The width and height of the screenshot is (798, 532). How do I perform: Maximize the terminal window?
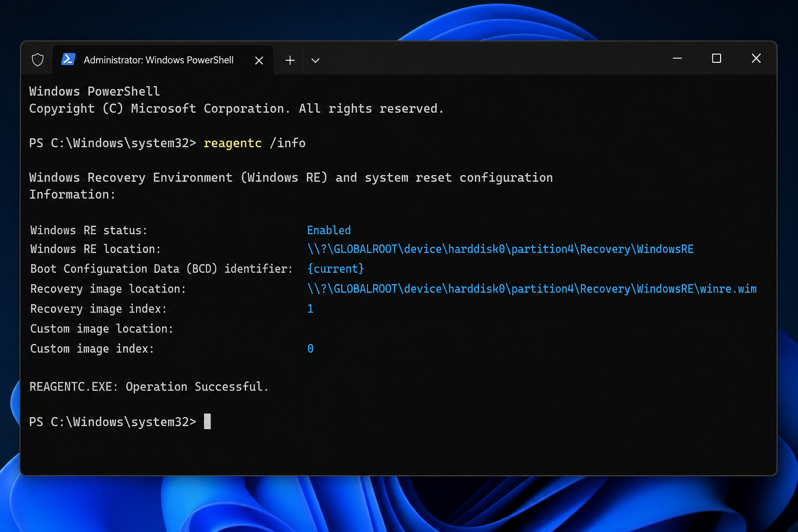(x=716, y=58)
